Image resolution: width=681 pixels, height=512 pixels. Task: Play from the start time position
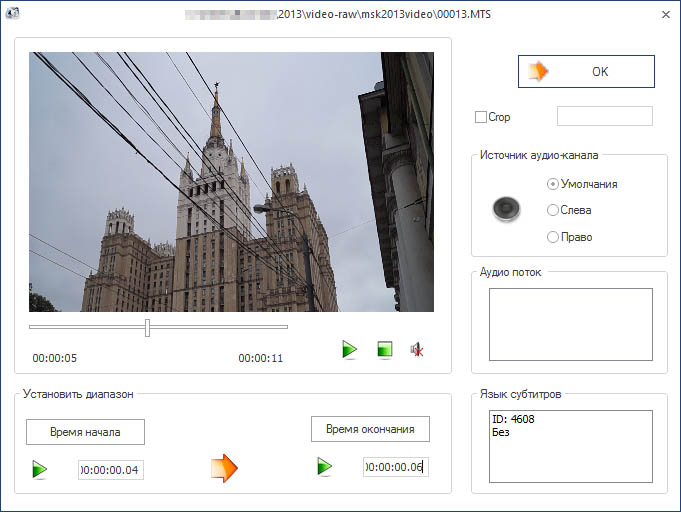pyautogui.click(x=40, y=470)
